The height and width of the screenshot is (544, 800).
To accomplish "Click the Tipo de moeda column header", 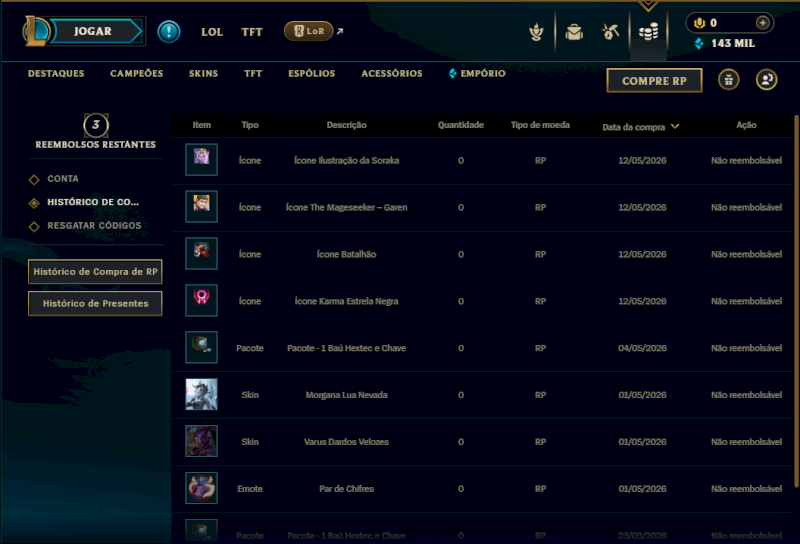I will 540,125.
